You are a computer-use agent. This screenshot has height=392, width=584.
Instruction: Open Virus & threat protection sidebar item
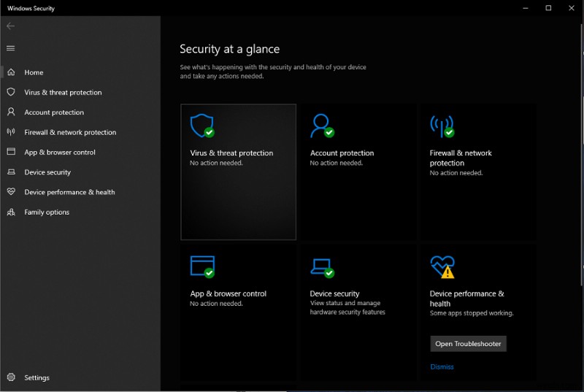click(x=80, y=92)
